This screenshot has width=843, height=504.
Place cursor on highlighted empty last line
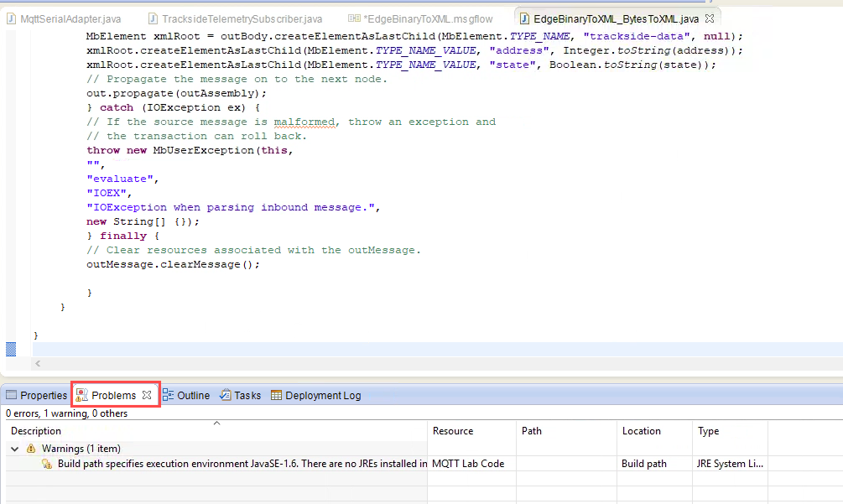click(438, 349)
